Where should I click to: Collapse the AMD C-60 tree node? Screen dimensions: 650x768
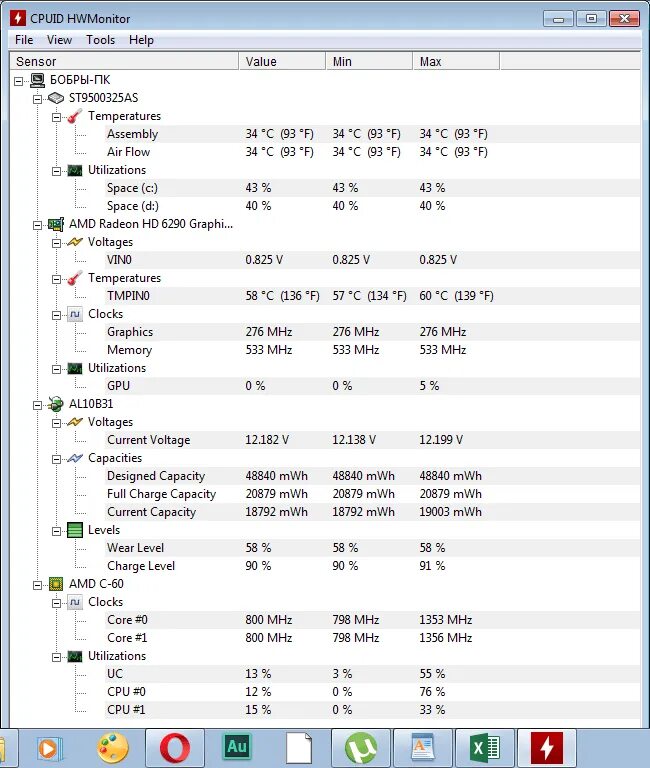click(x=37, y=585)
